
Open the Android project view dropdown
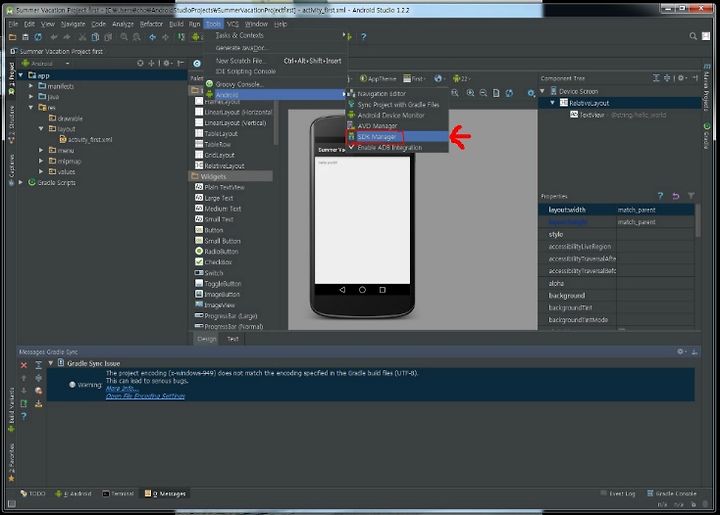[x=45, y=63]
